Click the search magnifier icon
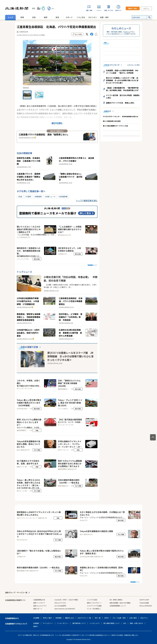Image resolution: width=157 pixels, height=644 pixels. 149,17
